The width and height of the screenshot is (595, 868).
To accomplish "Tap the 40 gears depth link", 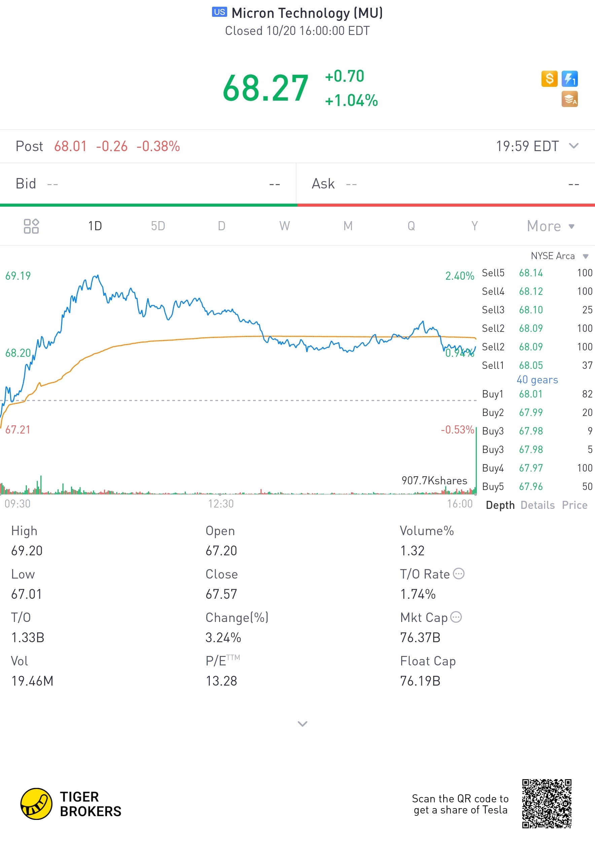I will point(537,379).
